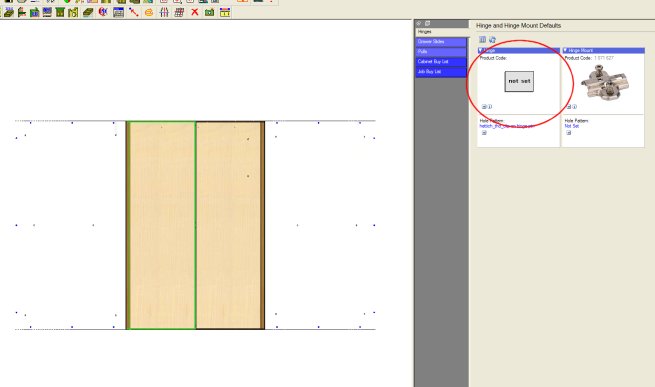Click the hinge mount product thumbnail
This screenshot has width=655, height=387.
604,83
